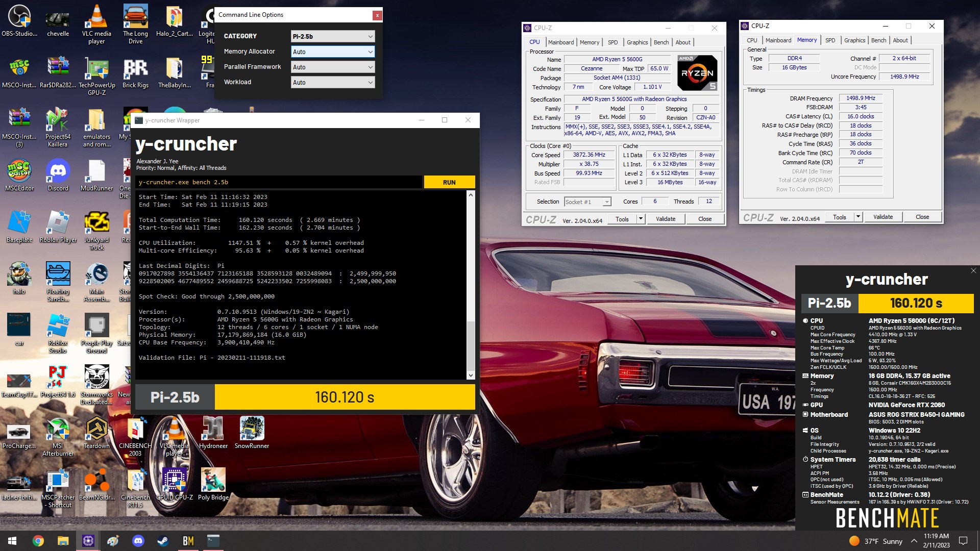The height and width of the screenshot is (551, 980).
Task: Open OBS Studio desktop icon
Action: click(19, 20)
